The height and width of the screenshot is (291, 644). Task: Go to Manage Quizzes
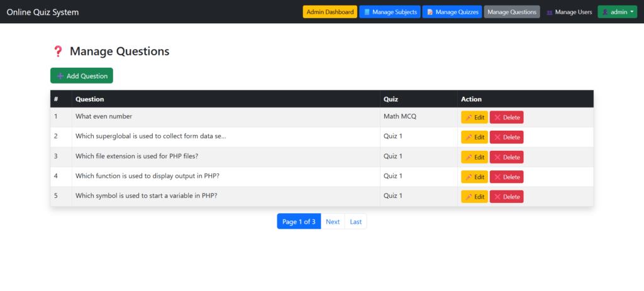452,12
